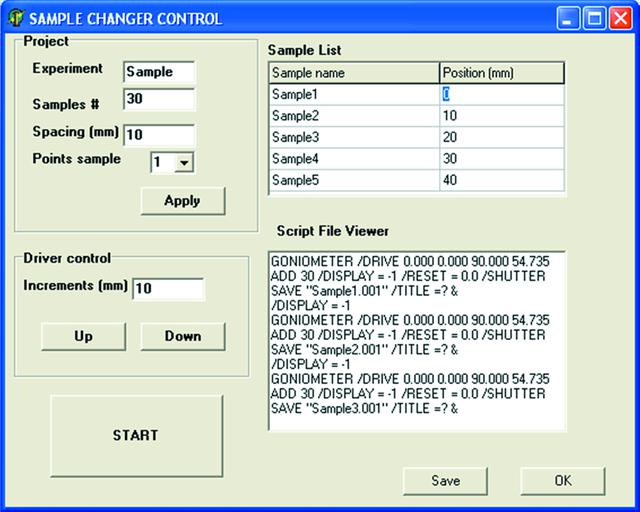
Task: Select position cell with value 30
Action: pos(502,159)
